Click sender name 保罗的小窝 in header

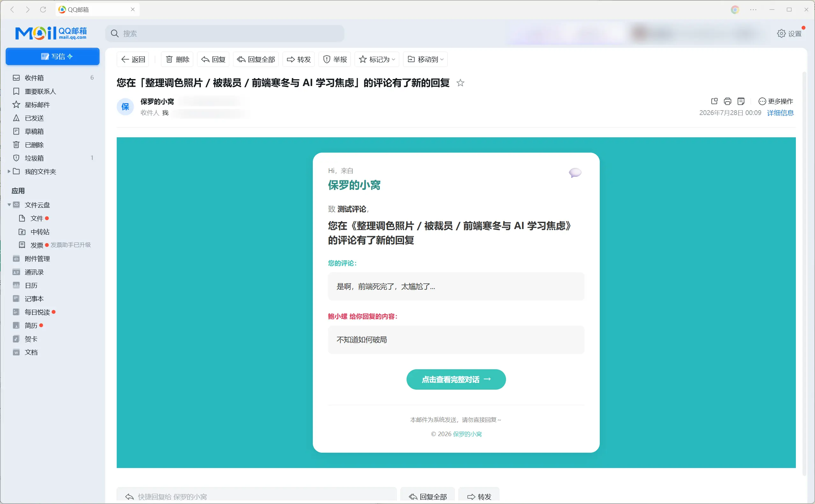(157, 101)
